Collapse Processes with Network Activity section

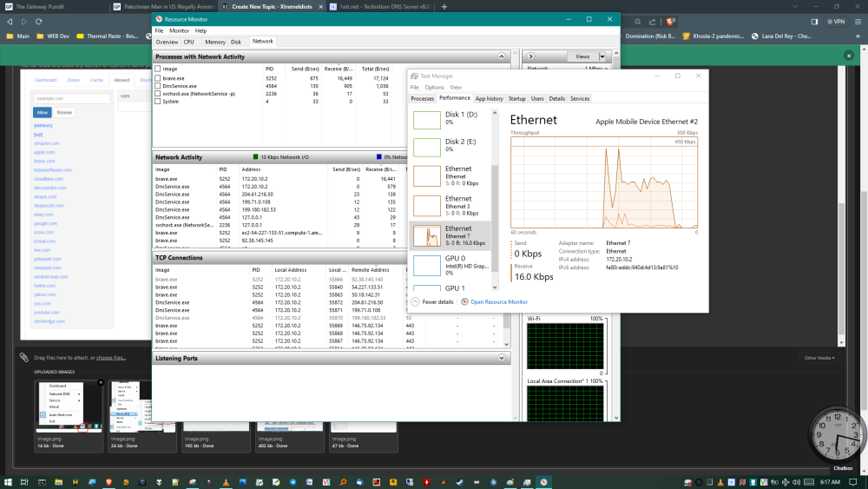(x=502, y=56)
